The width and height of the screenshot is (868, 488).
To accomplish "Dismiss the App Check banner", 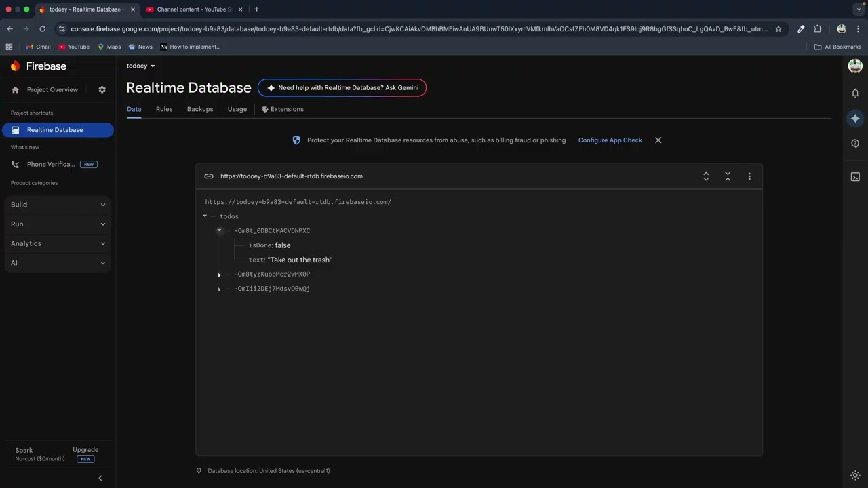I will click(658, 140).
